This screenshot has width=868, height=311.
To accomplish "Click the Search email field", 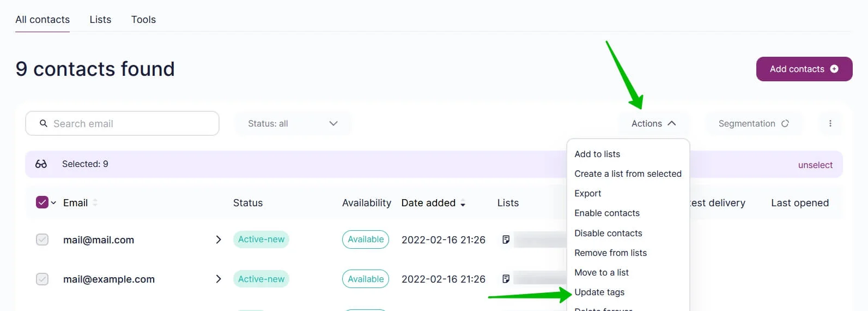I will (x=122, y=123).
